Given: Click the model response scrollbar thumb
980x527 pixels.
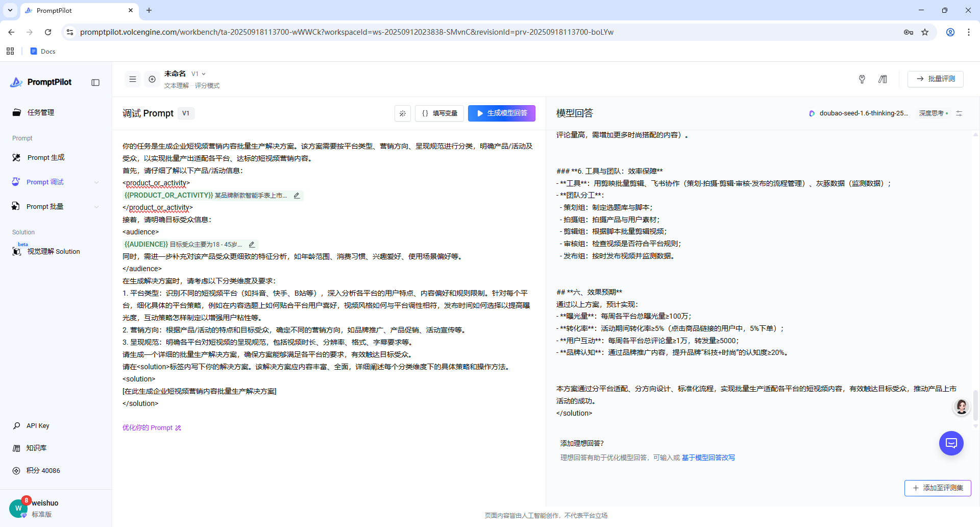Looking at the screenshot, I should coord(975,404).
